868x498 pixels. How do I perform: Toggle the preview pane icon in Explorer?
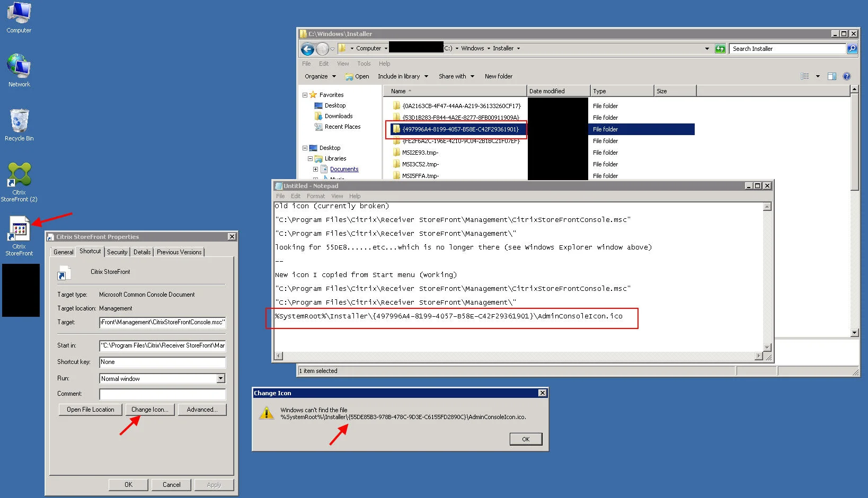click(832, 76)
